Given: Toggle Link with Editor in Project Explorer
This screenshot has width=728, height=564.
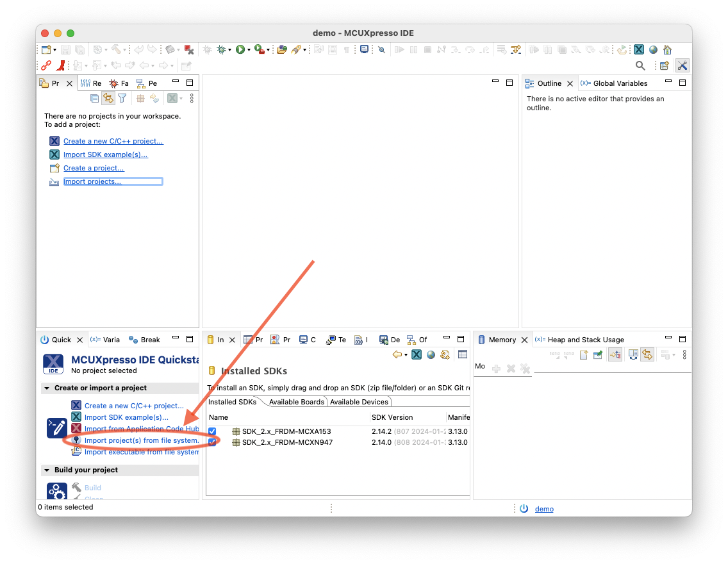Looking at the screenshot, I should tap(108, 99).
